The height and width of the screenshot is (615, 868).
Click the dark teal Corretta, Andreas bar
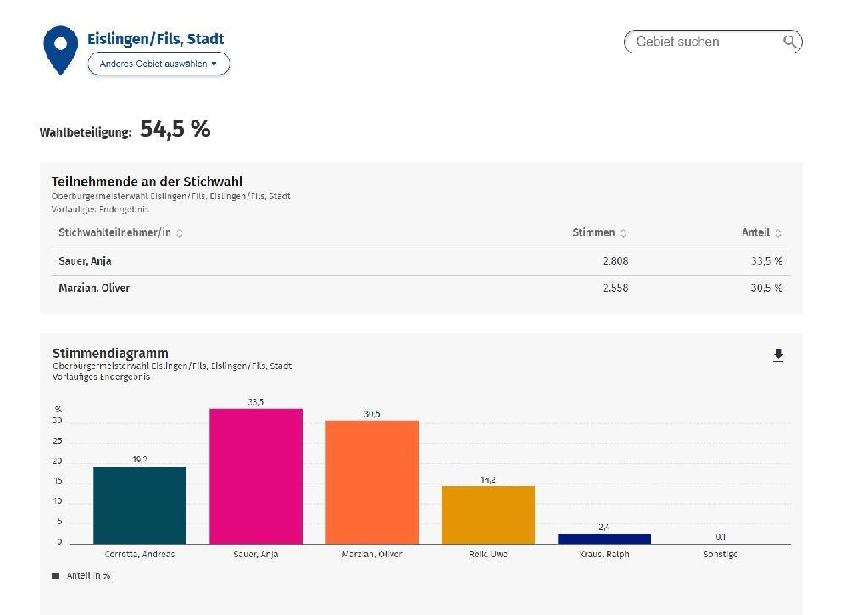[x=140, y=505]
